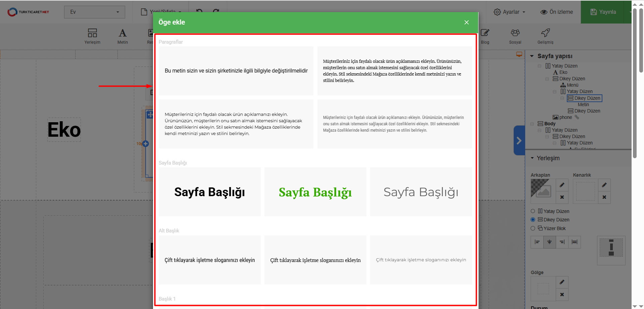Expand the Ayarlar settings dropdown
The width and height of the screenshot is (644, 309).
click(509, 12)
